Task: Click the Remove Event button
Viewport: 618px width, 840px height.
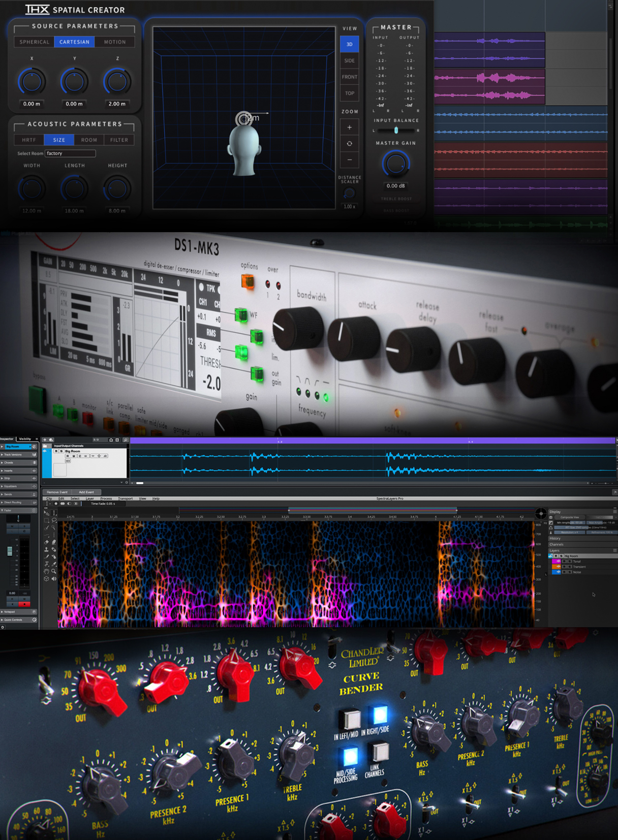Action: click(x=57, y=492)
